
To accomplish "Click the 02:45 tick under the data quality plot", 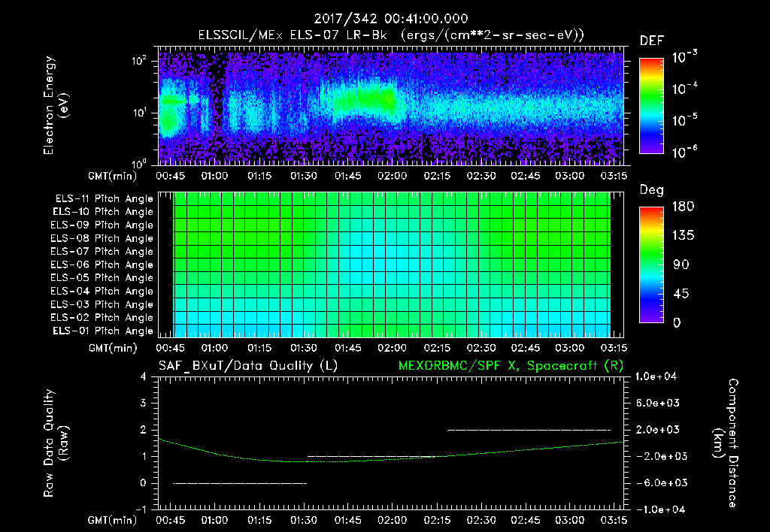I will coord(526,520).
